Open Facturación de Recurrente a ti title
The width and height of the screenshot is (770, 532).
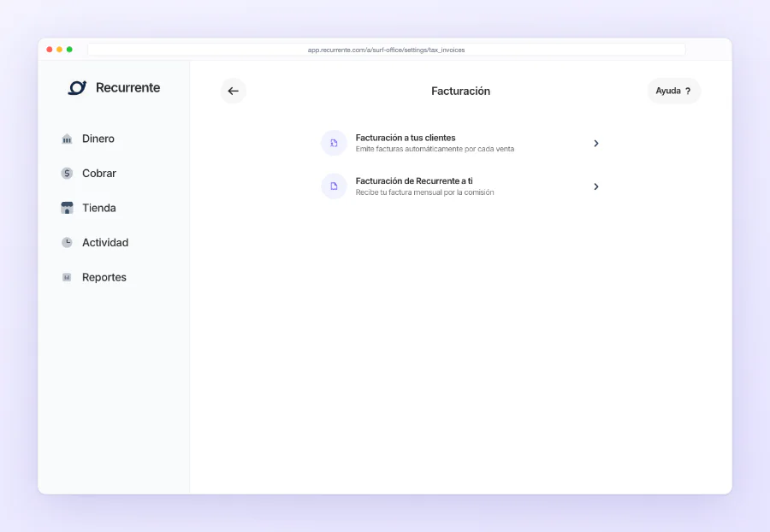[414, 181]
